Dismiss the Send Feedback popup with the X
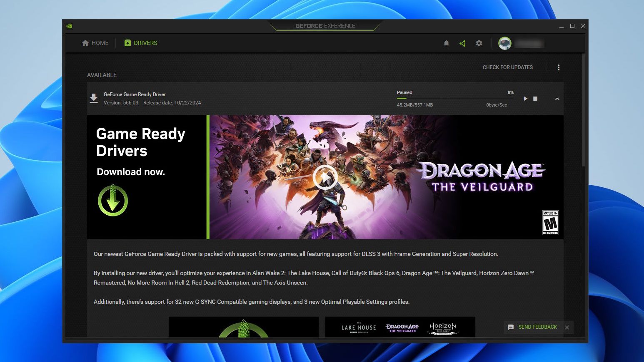644x362 pixels. coord(567,327)
